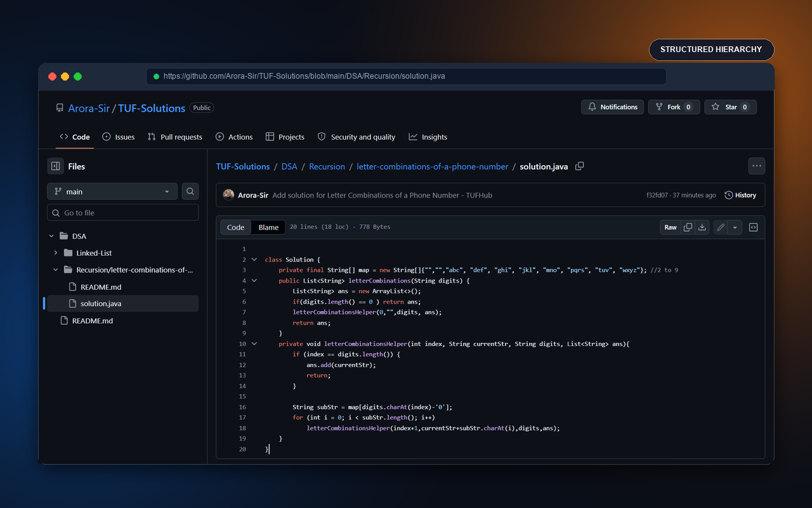The width and height of the screenshot is (812, 508).
Task: Click letter-combinations-of-a-phone-number breadcrumb
Action: pos(433,166)
